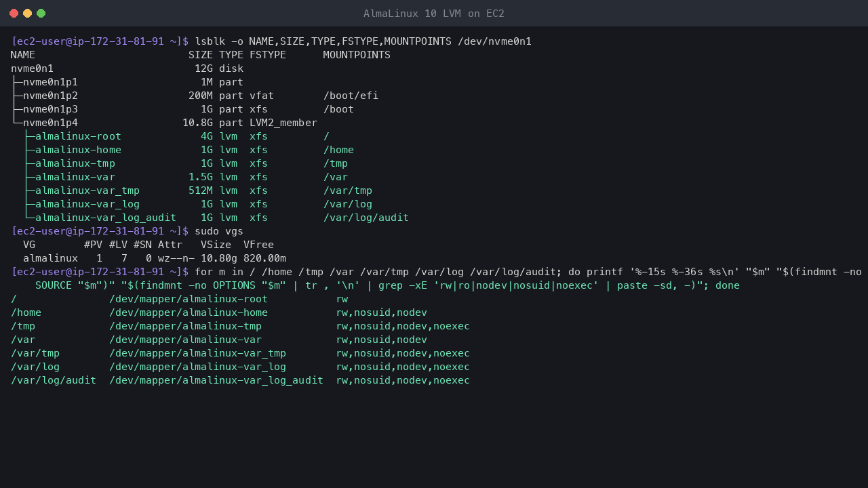Click the "820.00m" free space value
This screenshot has width=868, height=488.
click(x=264, y=258)
